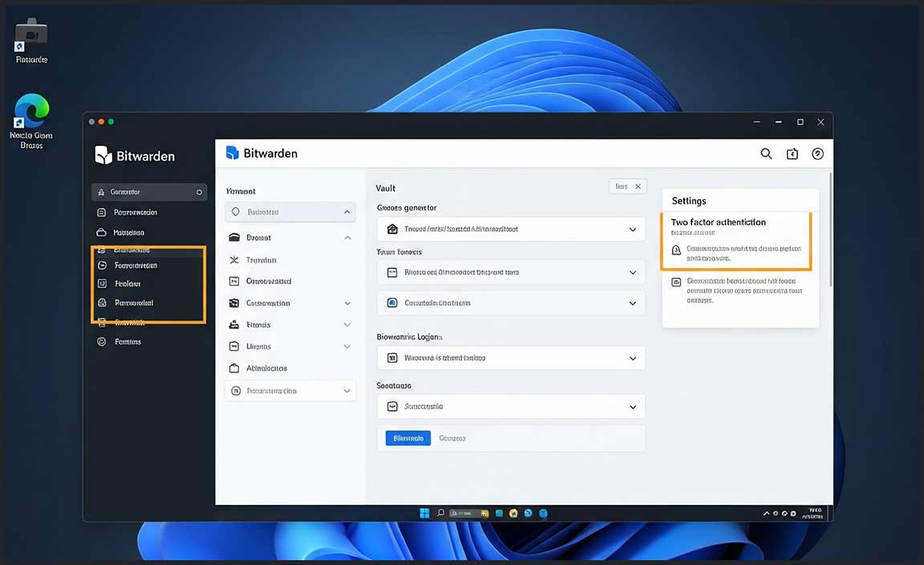The image size is (924, 565).
Task: Open the help question-mark icon in header
Action: (x=817, y=154)
